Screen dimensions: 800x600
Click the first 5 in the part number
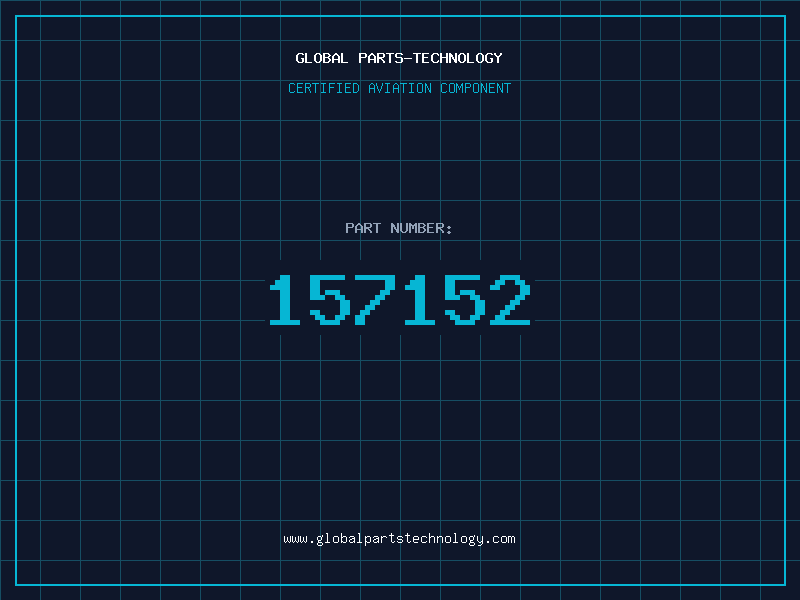pos(330,300)
